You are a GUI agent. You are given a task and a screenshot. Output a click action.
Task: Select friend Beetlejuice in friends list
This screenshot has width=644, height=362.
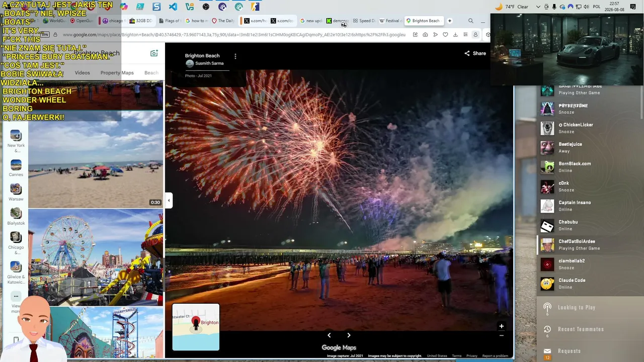pos(589,147)
